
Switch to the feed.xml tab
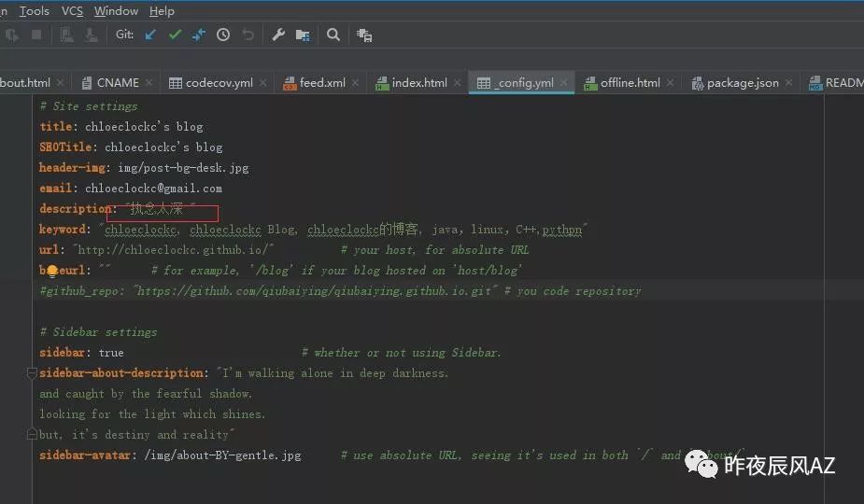(x=322, y=83)
